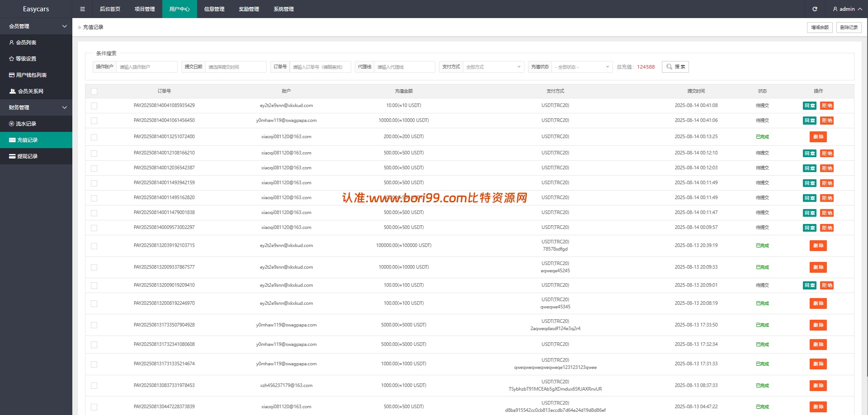
Task: Delete order PAY202508130837331978453
Action: [818, 386]
